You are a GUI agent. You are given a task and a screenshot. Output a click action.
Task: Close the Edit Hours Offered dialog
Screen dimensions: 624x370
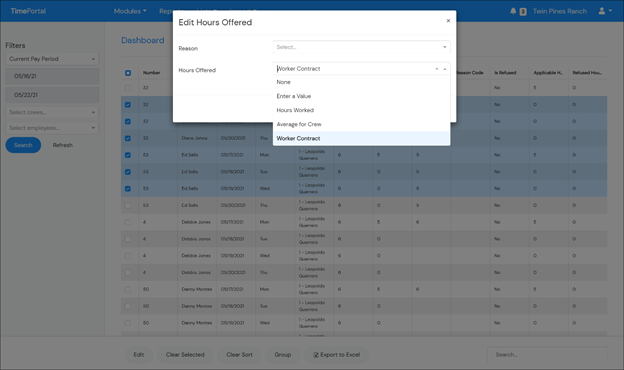coord(448,21)
